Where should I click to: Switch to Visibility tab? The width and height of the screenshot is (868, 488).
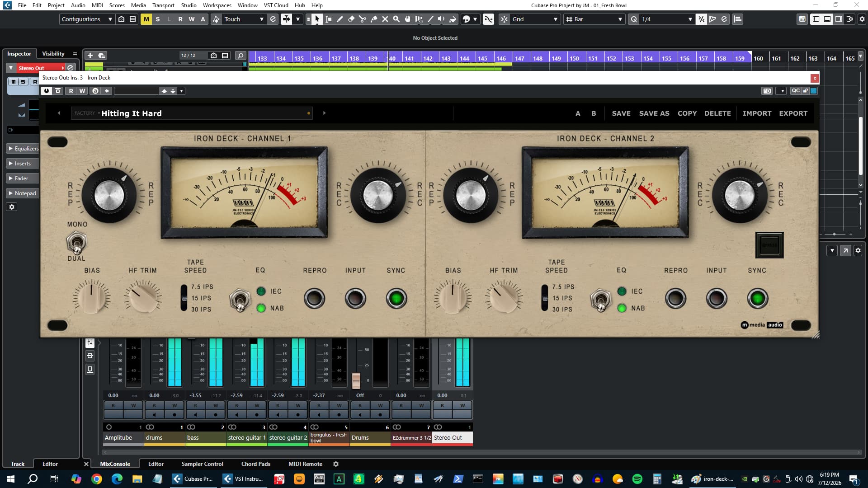click(x=53, y=53)
